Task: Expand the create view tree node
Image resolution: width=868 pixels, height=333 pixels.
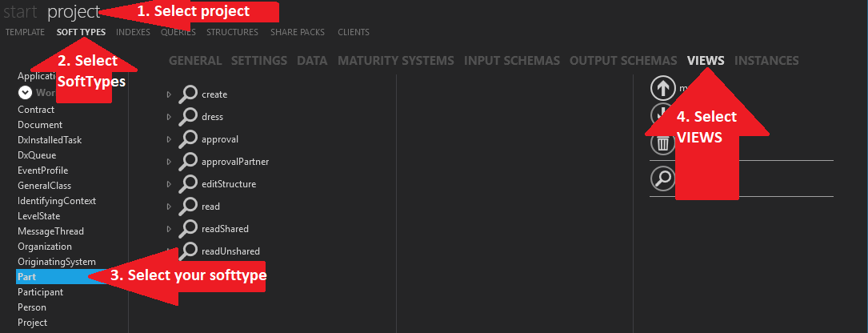Action: pyautogui.click(x=169, y=94)
